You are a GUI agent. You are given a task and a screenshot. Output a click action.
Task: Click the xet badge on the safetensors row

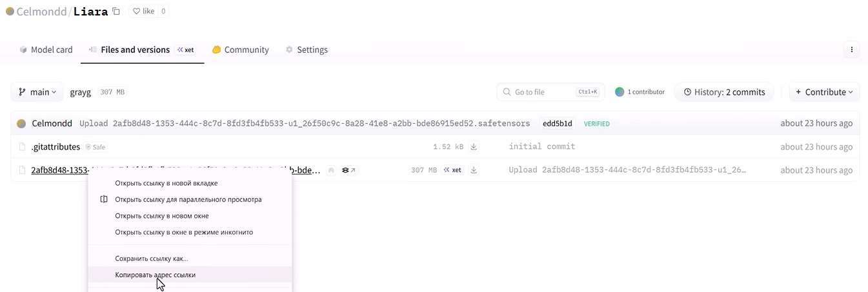452,170
